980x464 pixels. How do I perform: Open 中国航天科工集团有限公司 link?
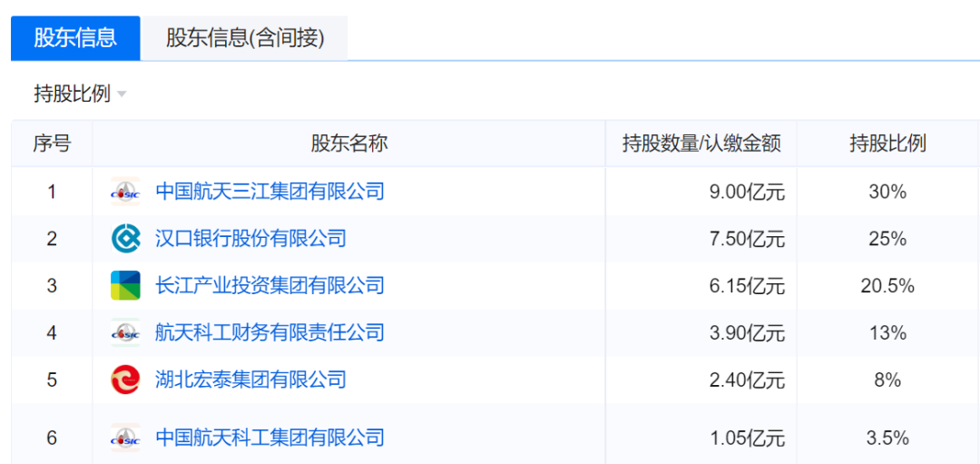pyautogui.click(x=269, y=438)
